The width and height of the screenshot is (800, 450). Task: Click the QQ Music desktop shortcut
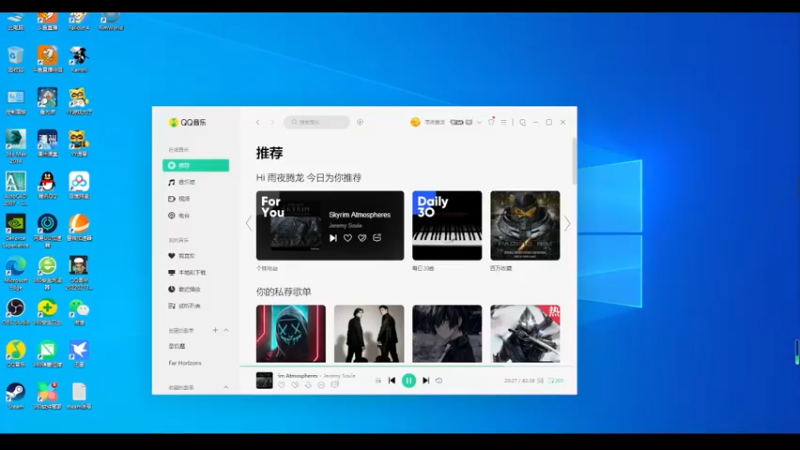(16, 354)
